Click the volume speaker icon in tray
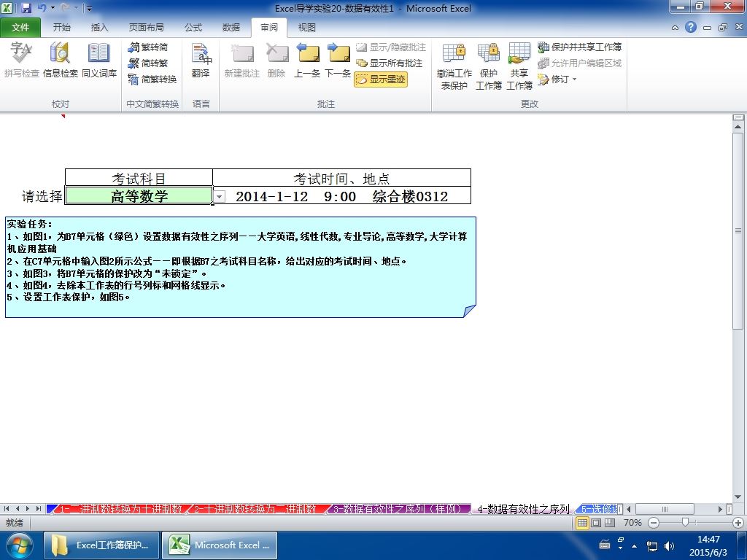 point(670,545)
